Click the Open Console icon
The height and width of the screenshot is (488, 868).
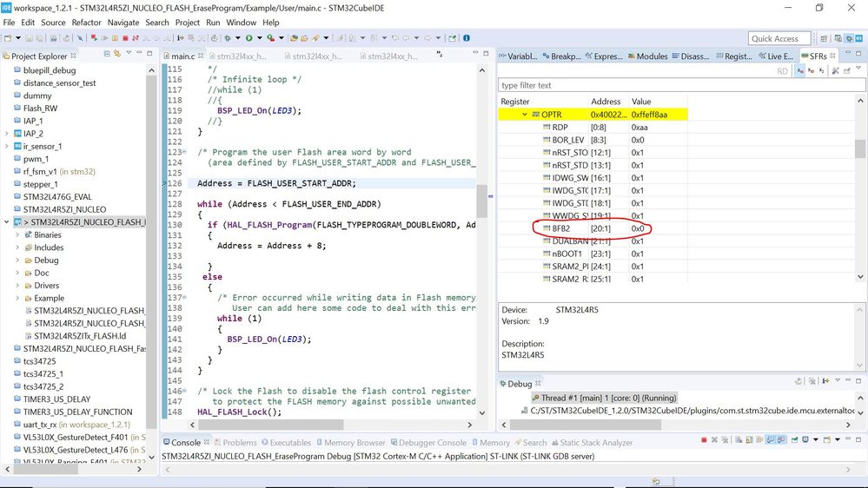(x=827, y=440)
